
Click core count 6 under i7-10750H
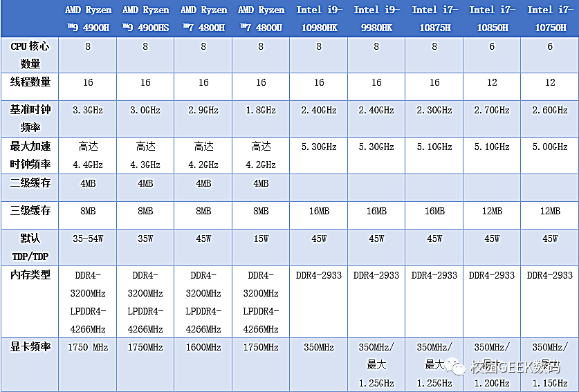click(x=550, y=46)
